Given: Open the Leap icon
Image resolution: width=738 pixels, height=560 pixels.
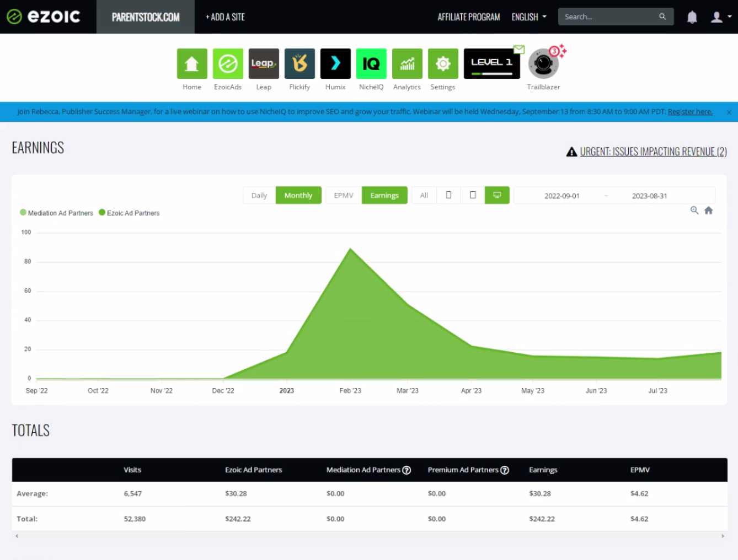Looking at the screenshot, I should click(x=264, y=64).
